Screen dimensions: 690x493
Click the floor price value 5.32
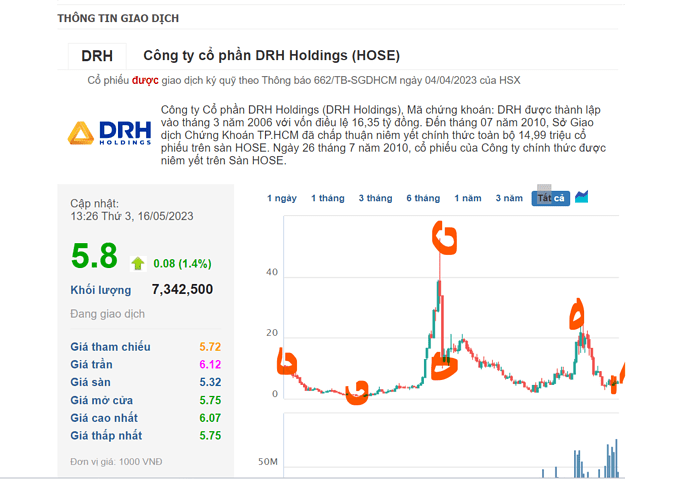pos(210,382)
